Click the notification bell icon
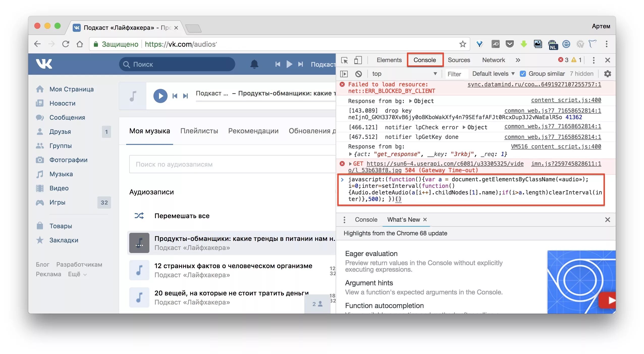This screenshot has height=354, width=644. point(252,64)
